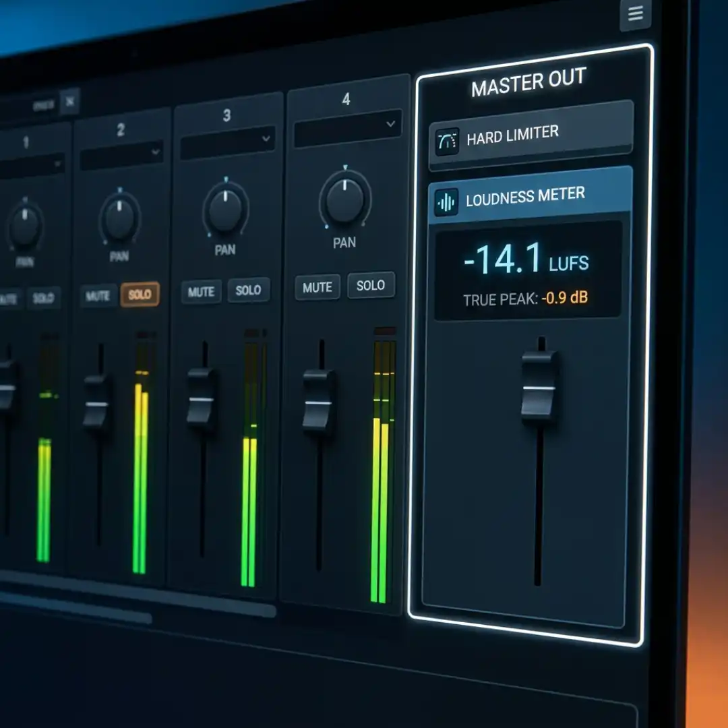Click the -14.1 LUFS loudness readout
The width and height of the screenshot is (728, 728).
coord(526,260)
